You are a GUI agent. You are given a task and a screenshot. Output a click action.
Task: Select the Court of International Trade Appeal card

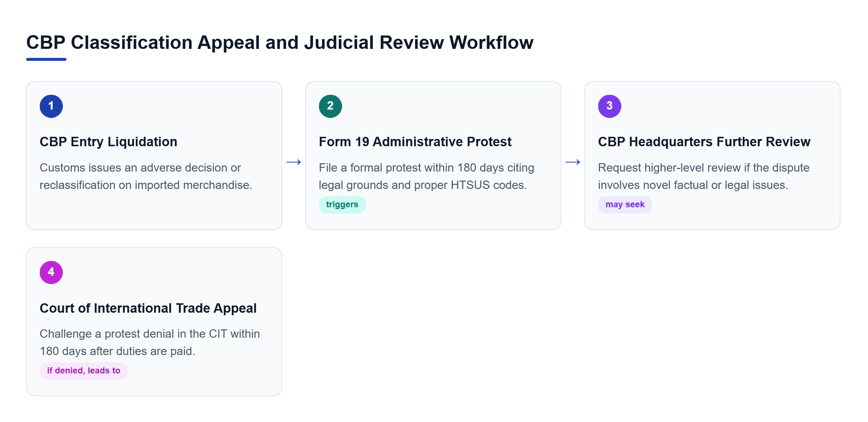coord(154,322)
